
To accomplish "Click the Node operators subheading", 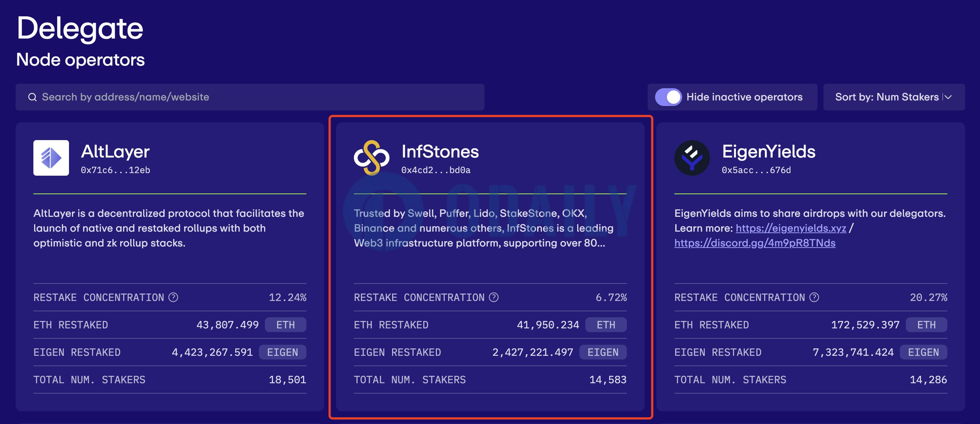I will pyautogui.click(x=80, y=60).
